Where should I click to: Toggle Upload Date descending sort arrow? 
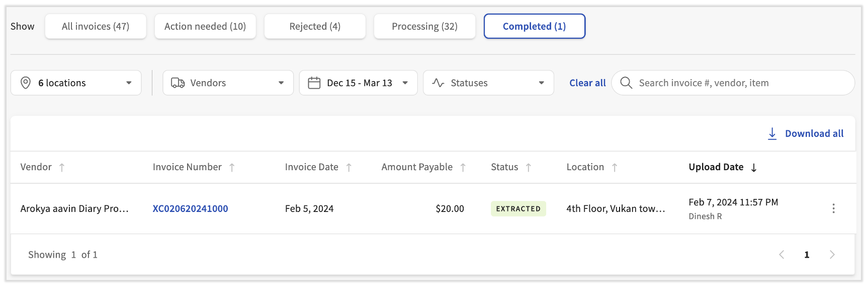pyautogui.click(x=753, y=168)
